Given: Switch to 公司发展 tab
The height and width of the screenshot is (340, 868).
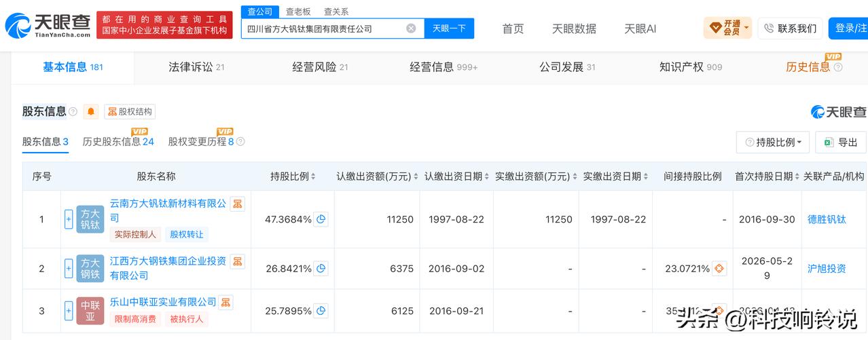Looking at the screenshot, I should (567, 67).
